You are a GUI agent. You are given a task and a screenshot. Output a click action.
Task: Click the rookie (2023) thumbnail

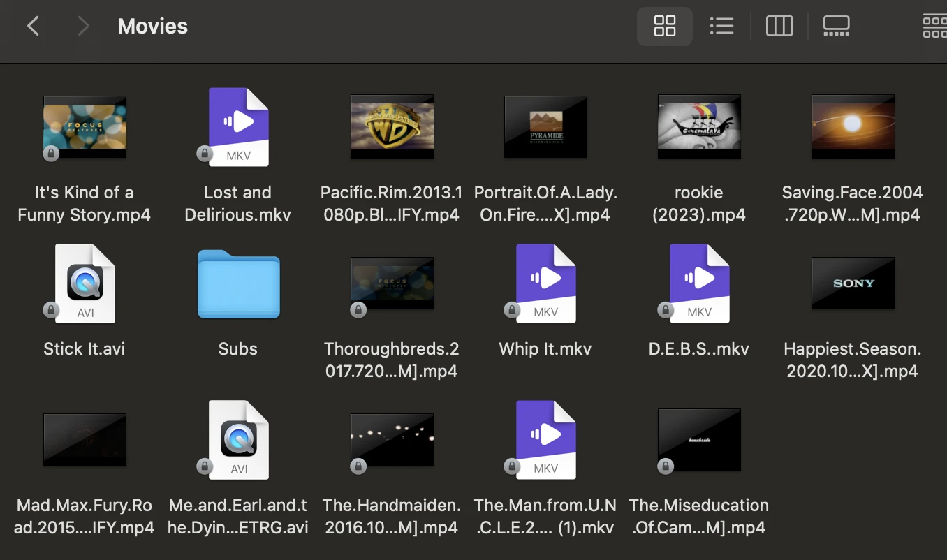[699, 126]
